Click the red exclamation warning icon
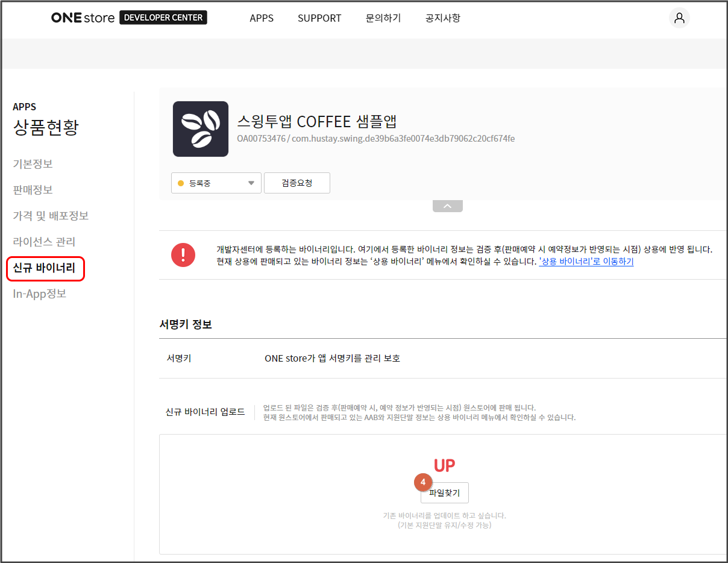The height and width of the screenshot is (563, 728). pos(183,255)
